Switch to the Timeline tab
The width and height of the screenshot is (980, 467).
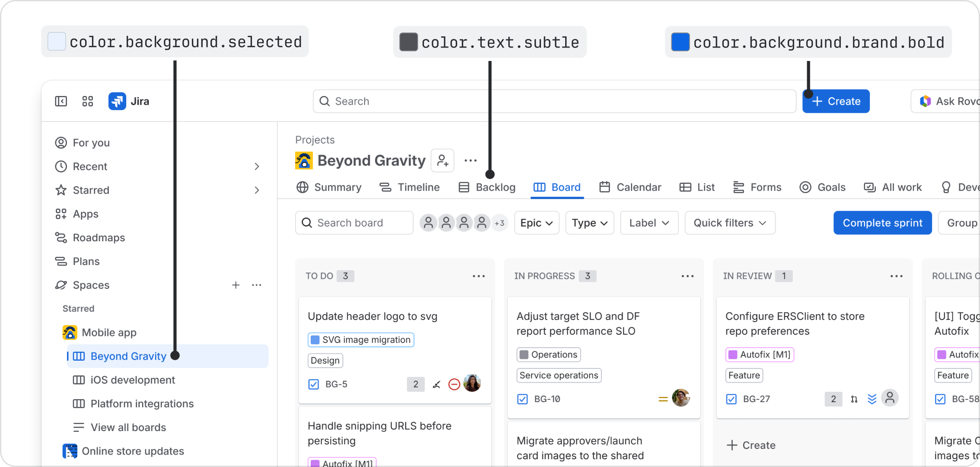point(409,187)
